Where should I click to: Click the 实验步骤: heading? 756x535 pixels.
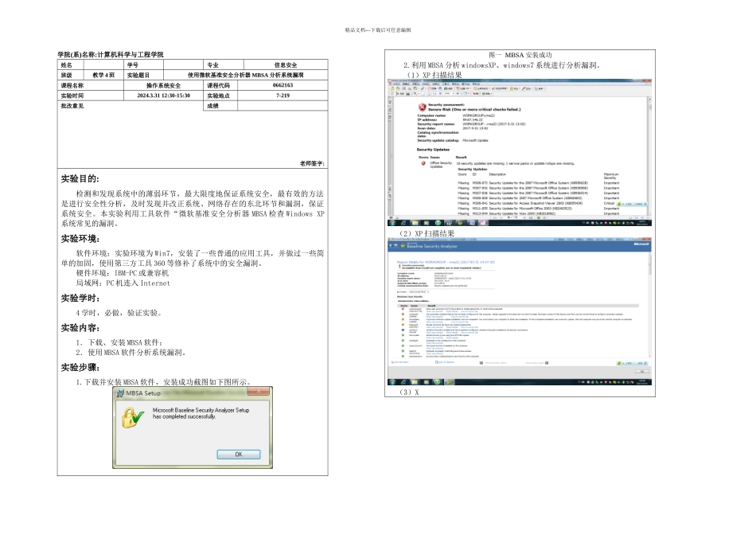(80, 368)
